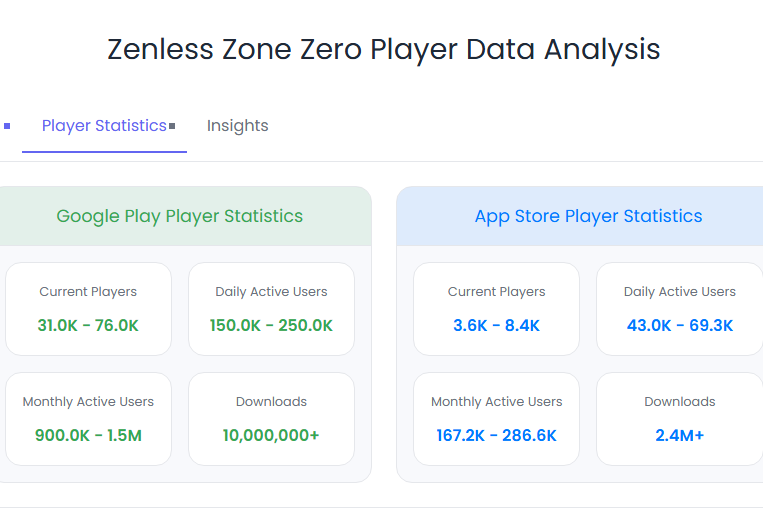Click the 2.4M+ downloads value

pyautogui.click(x=679, y=436)
